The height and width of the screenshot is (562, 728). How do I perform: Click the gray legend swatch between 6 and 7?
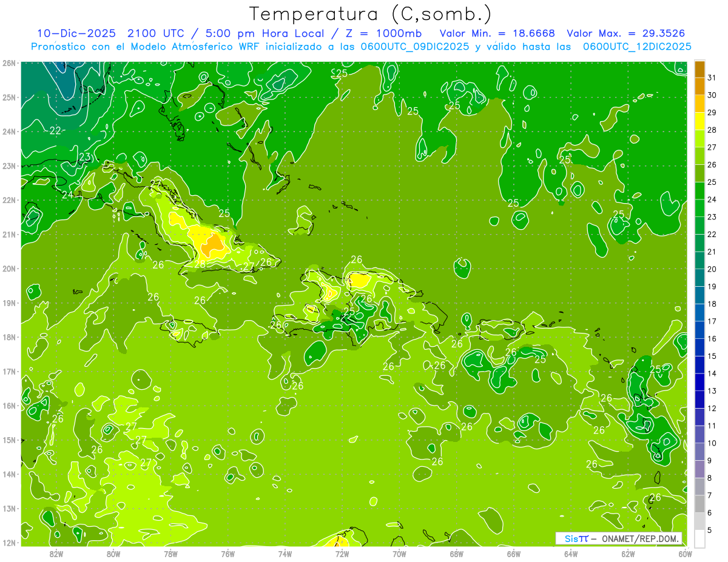tap(699, 504)
